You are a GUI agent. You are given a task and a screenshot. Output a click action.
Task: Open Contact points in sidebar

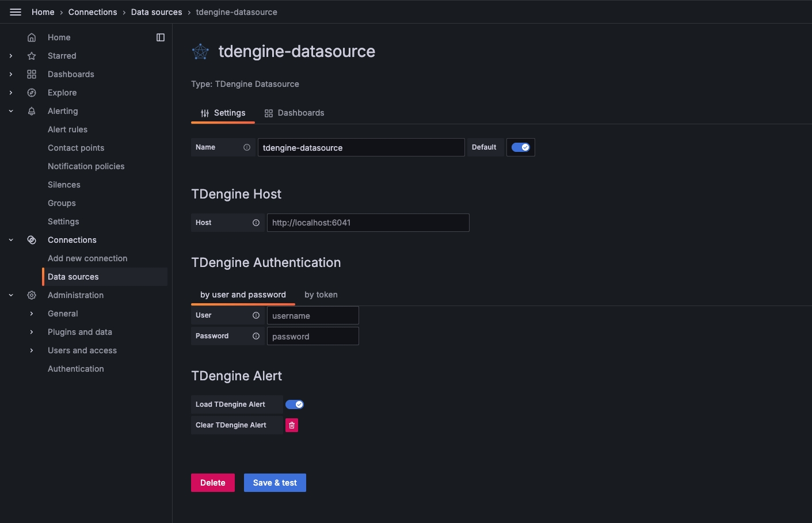coord(76,148)
